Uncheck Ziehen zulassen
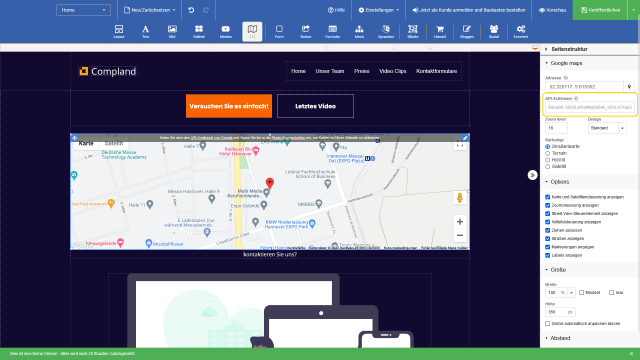The image size is (640, 360). pos(548,230)
